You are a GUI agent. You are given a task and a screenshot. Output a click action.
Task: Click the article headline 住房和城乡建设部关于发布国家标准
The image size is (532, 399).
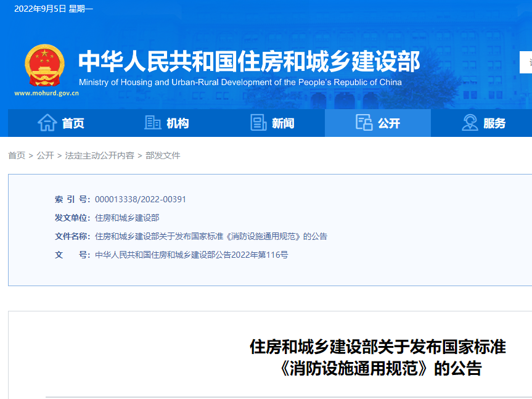[378, 347]
